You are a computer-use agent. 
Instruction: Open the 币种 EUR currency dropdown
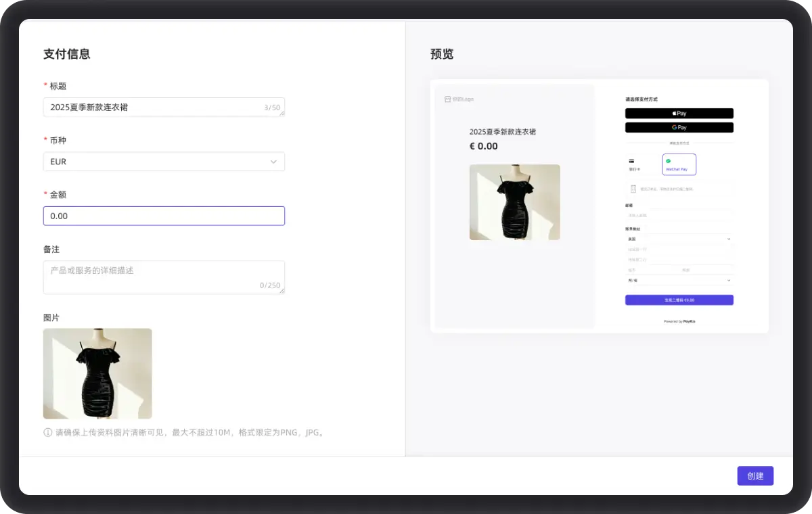click(x=164, y=162)
